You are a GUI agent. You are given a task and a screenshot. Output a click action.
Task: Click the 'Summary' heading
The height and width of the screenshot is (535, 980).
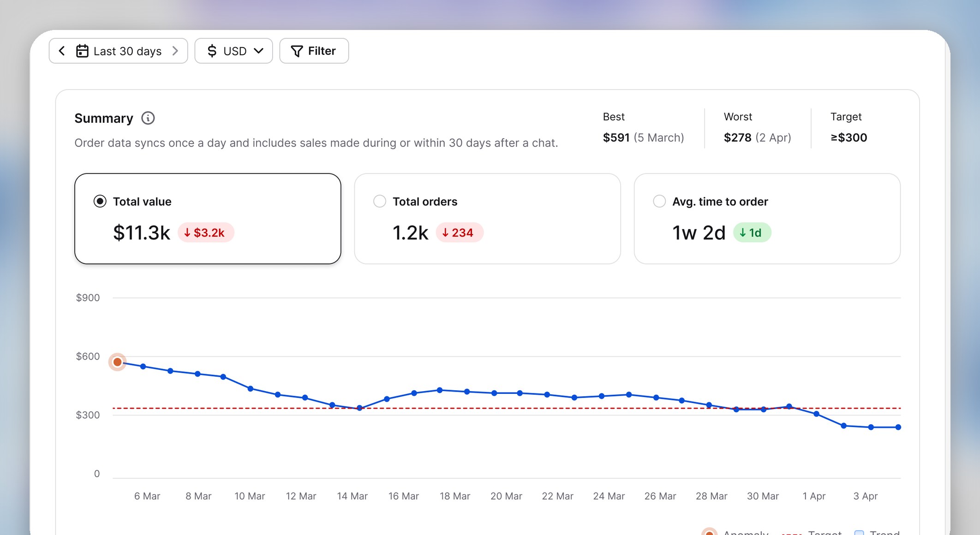104,119
